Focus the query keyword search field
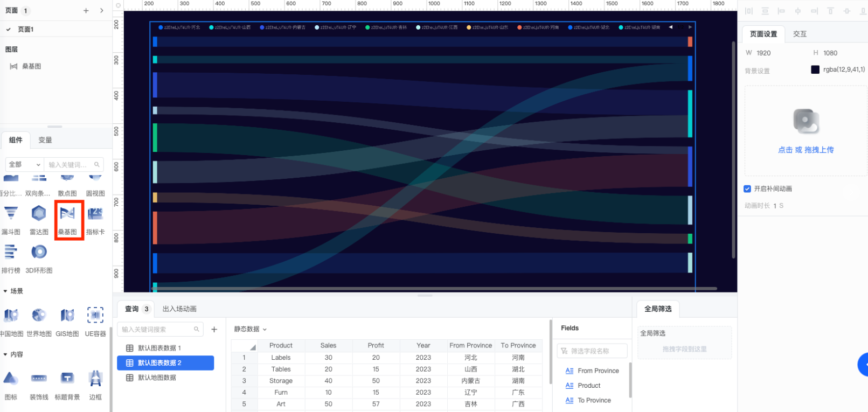 click(x=160, y=330)
